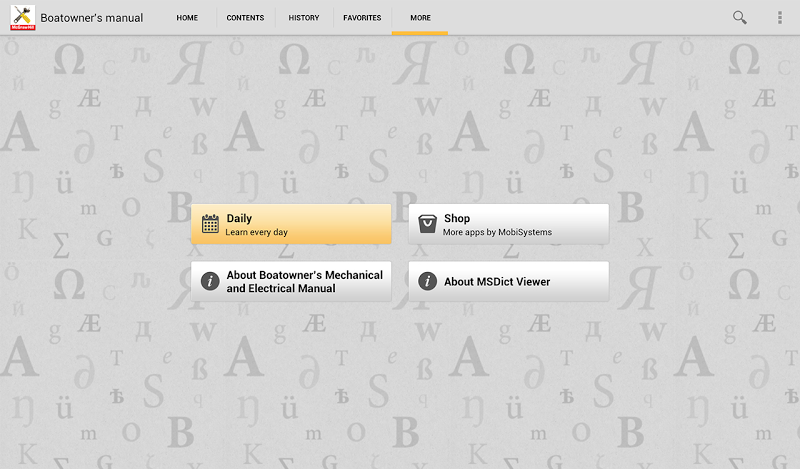This screenshot has width=800, height=469.
Task: Click info icon beside About Boatowner's Mechanical
Action: click(x=210, y=282)
